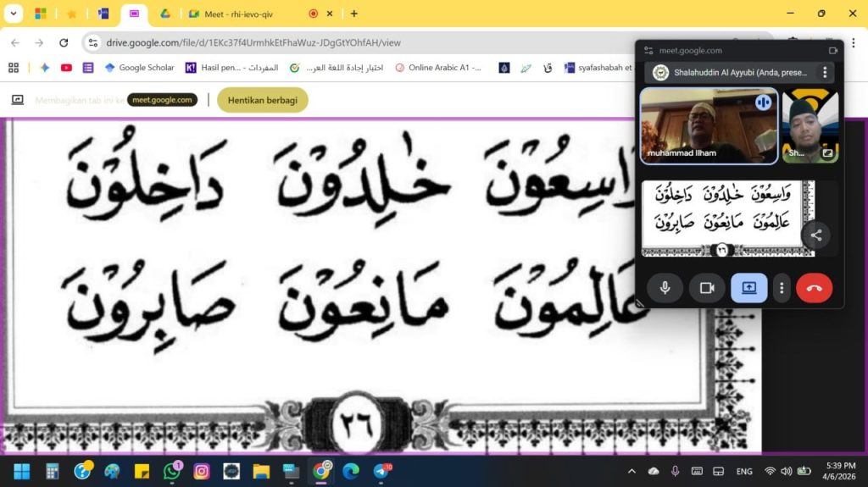Click Hentikan berbagi to stop sharing
This screenshot has height=487, width=868.
pos(263,100)
